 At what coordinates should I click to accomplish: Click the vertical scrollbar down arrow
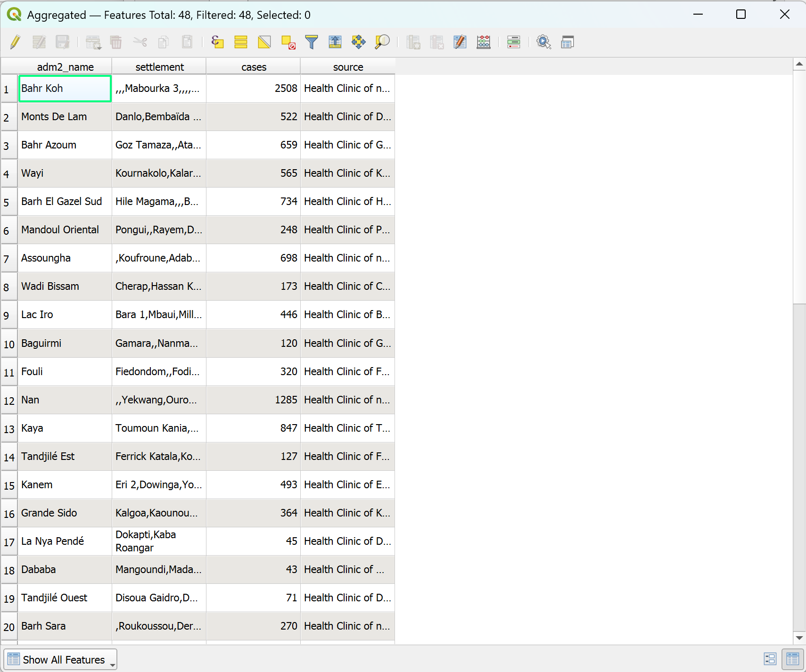click(x=799, y=638)
